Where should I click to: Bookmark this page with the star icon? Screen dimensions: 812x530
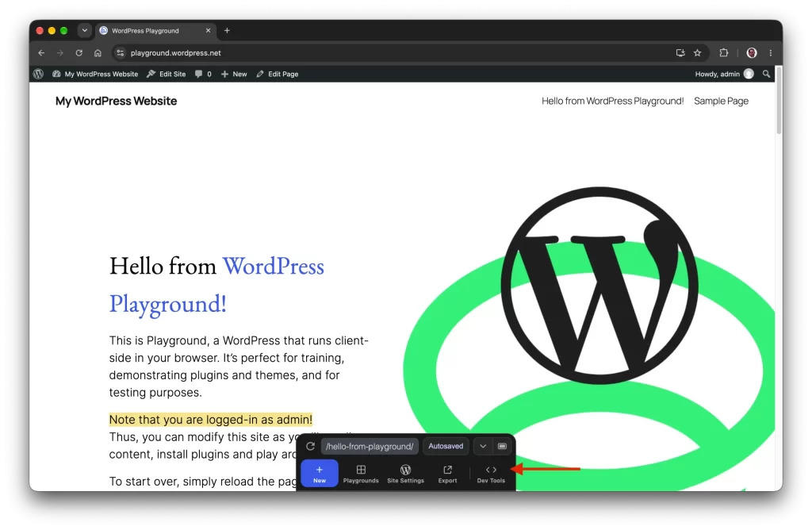698,53
